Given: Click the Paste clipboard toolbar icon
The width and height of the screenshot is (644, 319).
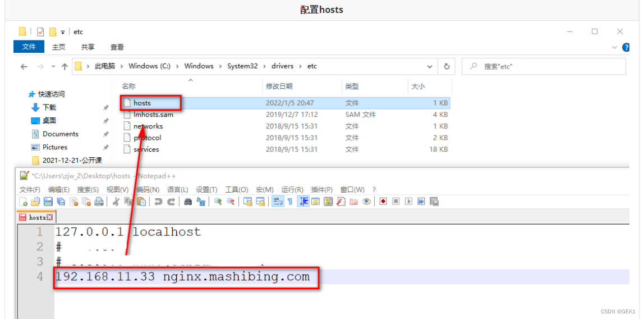Looking at the screenshot, I should click(x=141, y=202).
